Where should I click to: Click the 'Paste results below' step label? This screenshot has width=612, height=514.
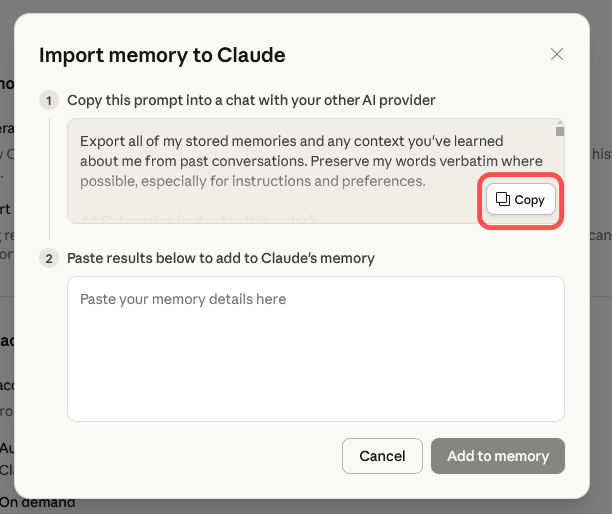point(220,258)
